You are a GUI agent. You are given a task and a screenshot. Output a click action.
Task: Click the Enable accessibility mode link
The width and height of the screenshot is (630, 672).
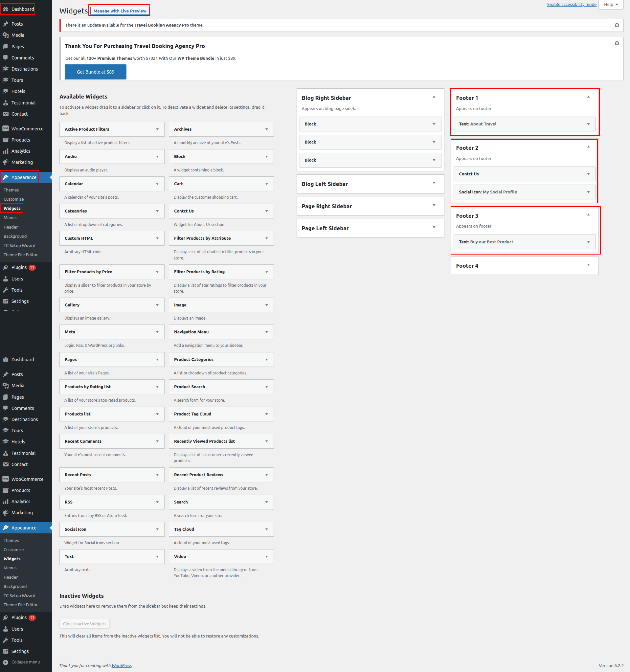[x=572, y=4]
